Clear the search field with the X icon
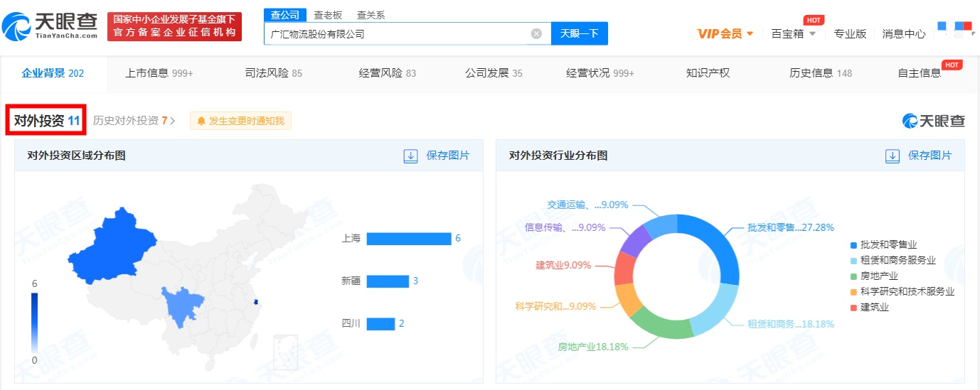Viewport: 980px width, 390px height. [x=536, y=33]
